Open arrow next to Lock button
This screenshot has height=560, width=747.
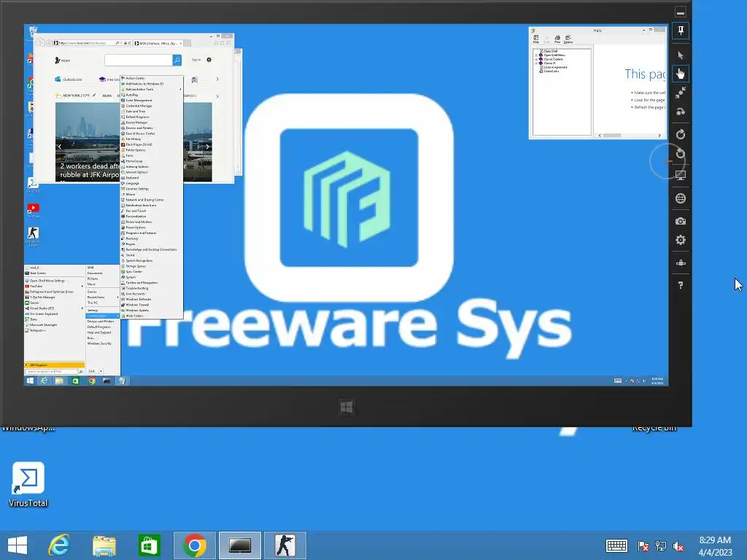tap(101, 371)
